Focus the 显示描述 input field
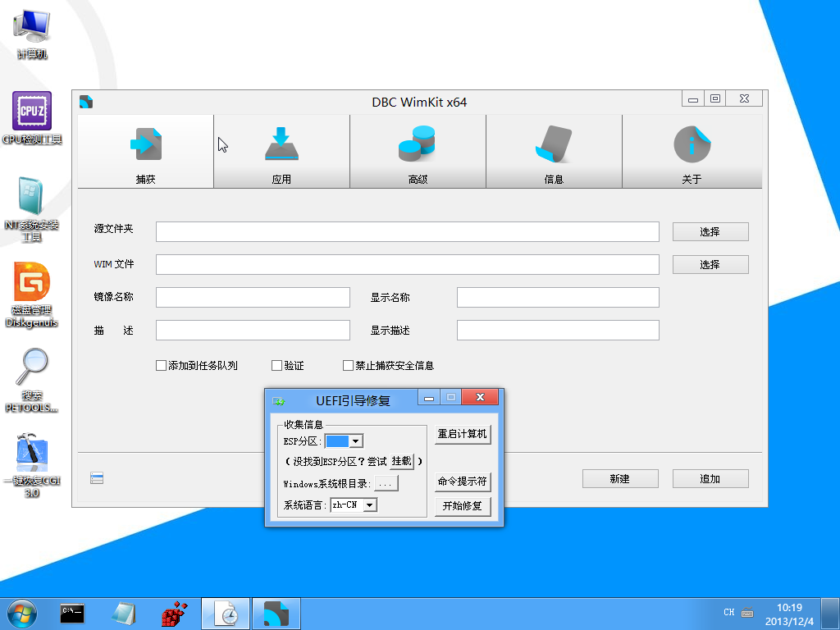This screenshot has width=840, height=630. pos(558,330)
